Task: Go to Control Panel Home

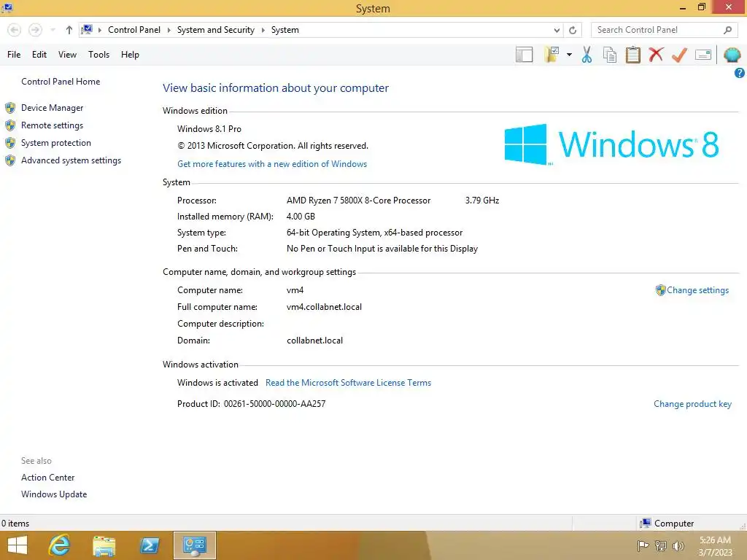Action: (x=61, y=82)
